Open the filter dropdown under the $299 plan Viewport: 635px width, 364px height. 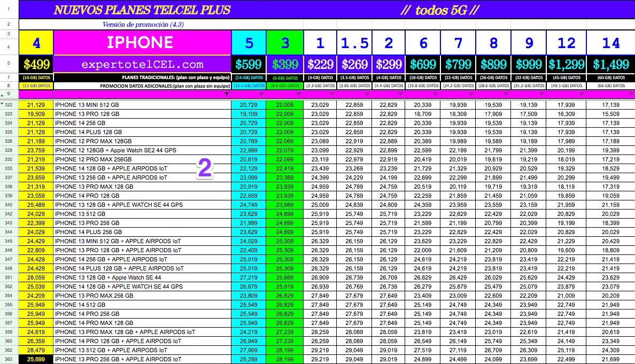pyautogui.click(x=400, y=94)
